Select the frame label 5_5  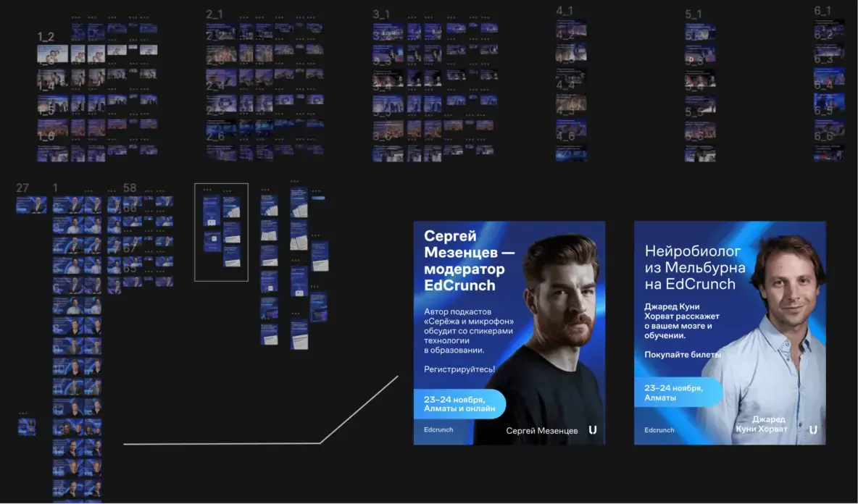[x=694, y=112]
